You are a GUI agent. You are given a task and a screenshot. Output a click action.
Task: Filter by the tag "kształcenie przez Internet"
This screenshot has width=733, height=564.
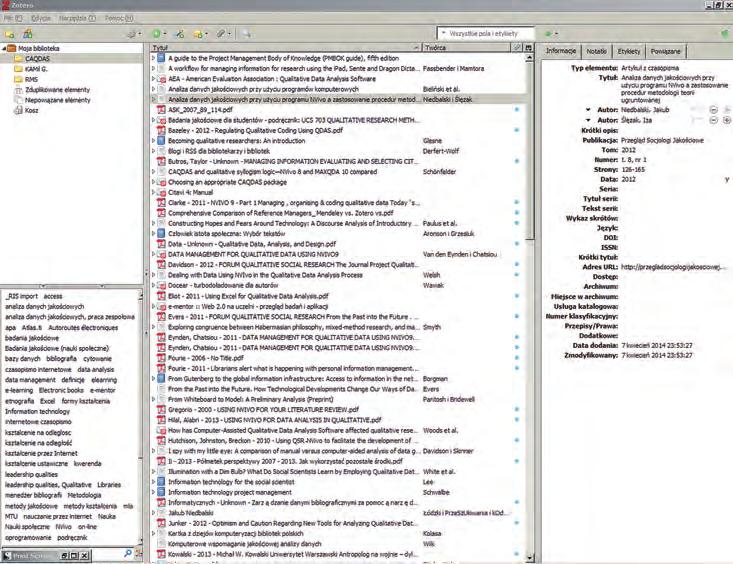pos(41,453)
